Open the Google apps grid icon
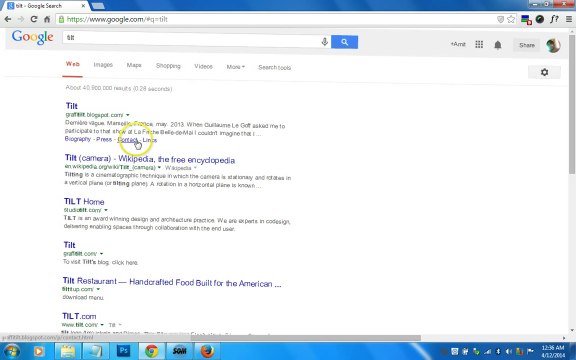 pyautogui.click(x=479, y=44)
